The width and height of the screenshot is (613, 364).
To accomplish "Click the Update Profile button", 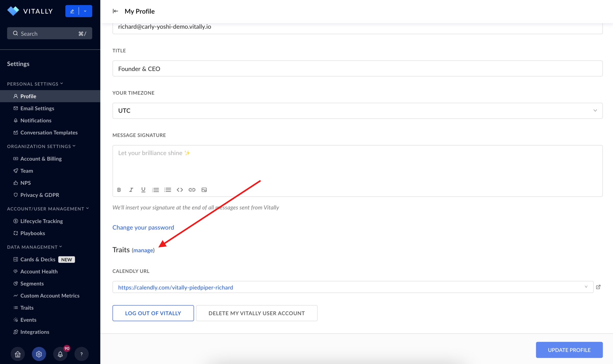I will 569,350.
